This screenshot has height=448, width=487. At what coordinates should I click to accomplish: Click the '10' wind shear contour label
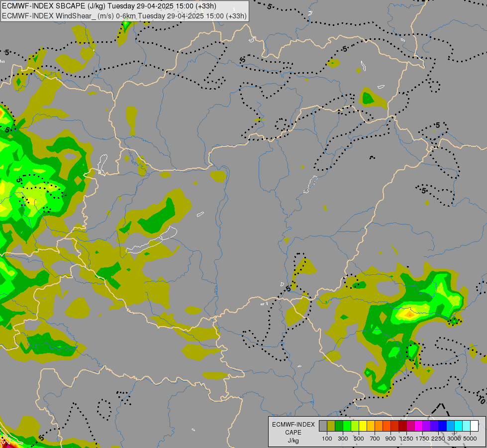482,400
